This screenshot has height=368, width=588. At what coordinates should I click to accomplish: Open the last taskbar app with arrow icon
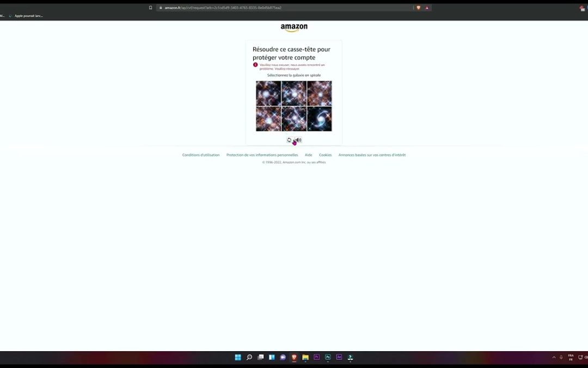[x=350, y=357]
